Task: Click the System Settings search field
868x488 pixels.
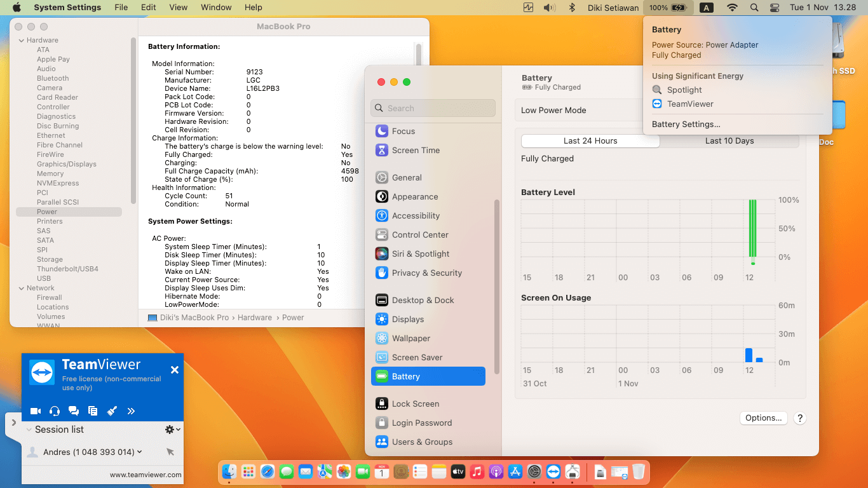Action: (x=433, y=108)
